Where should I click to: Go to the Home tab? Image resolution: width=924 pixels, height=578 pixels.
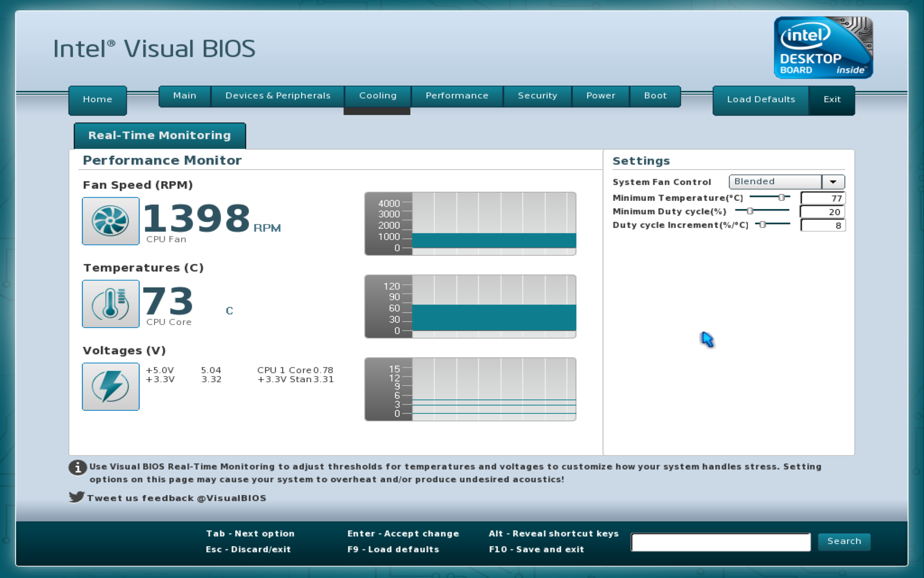click(x=98, y=100)
